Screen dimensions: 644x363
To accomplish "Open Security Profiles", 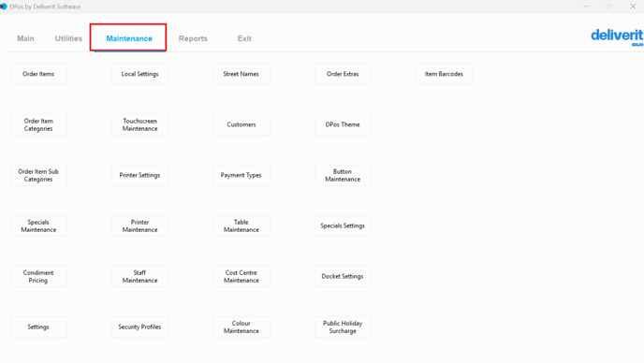I will click(140, 327).
